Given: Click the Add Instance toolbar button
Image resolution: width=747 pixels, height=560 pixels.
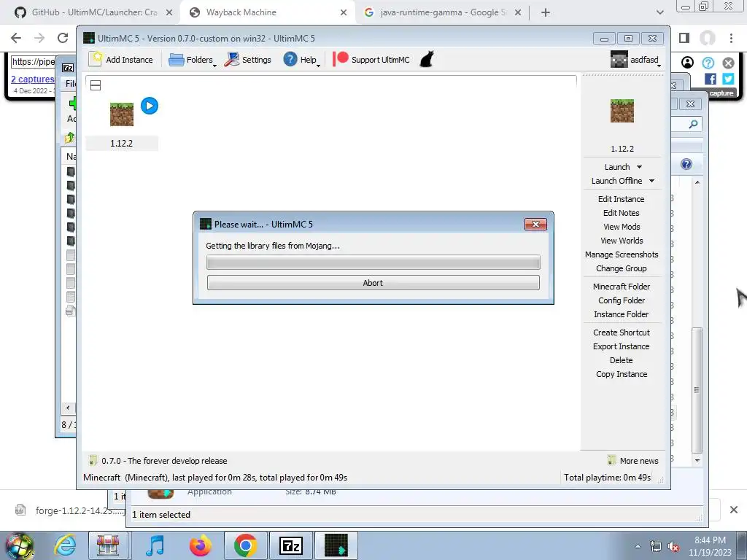Looking at the screenshot, I should pos(121,60).
